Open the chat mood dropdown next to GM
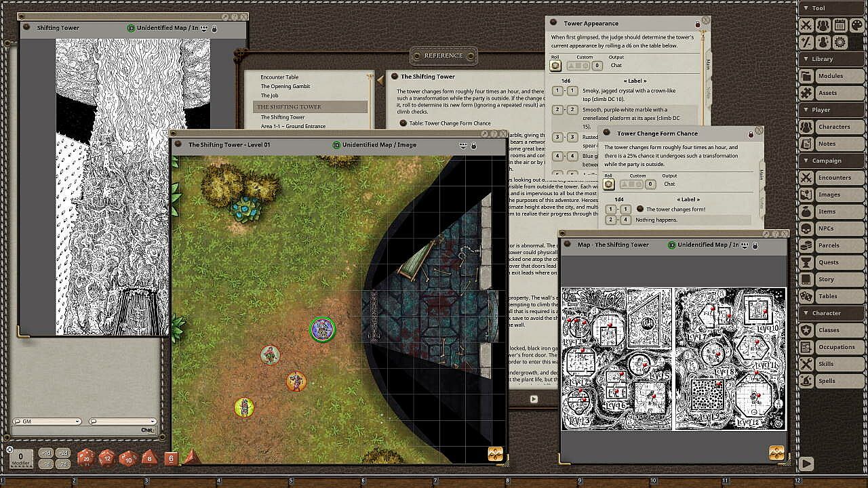Viewport: 868px width, 488px height. click(x=123, y=422)
